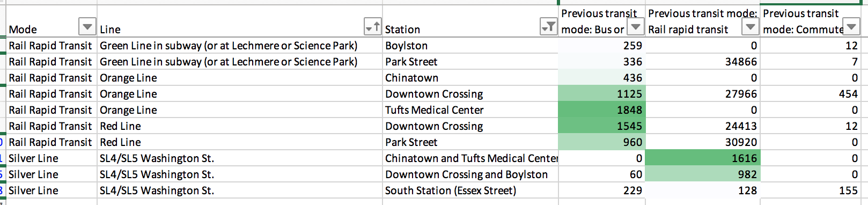Select the cell showing 982
The width and height of the screenshot is (868, 205).
702,174
